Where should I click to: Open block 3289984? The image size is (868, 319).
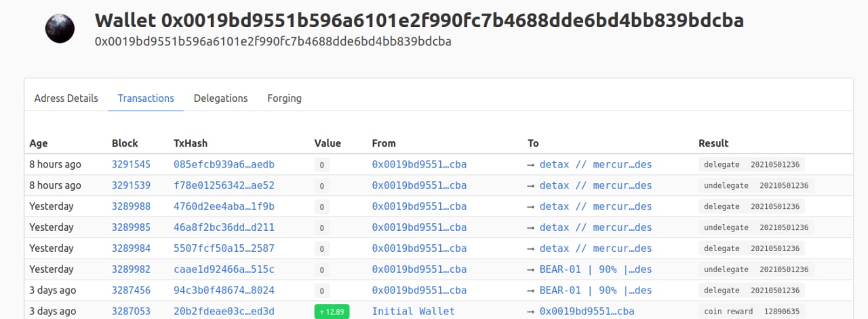131,248
